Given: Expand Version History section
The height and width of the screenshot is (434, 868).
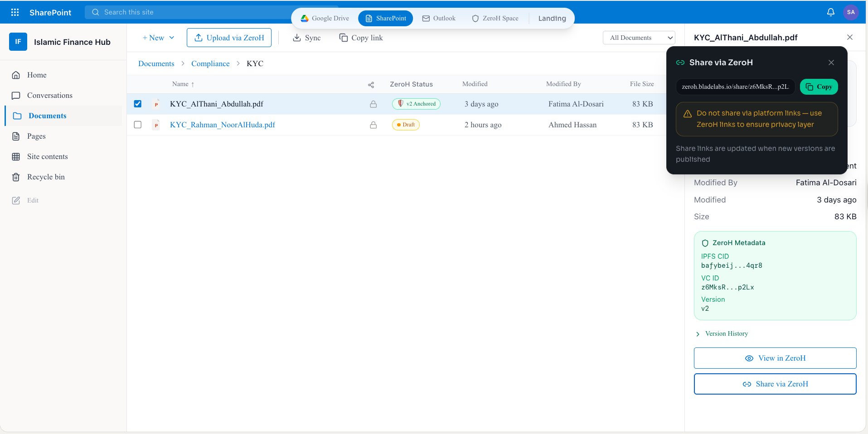Looking at the screenshot, I should click(x=722, y=334).
